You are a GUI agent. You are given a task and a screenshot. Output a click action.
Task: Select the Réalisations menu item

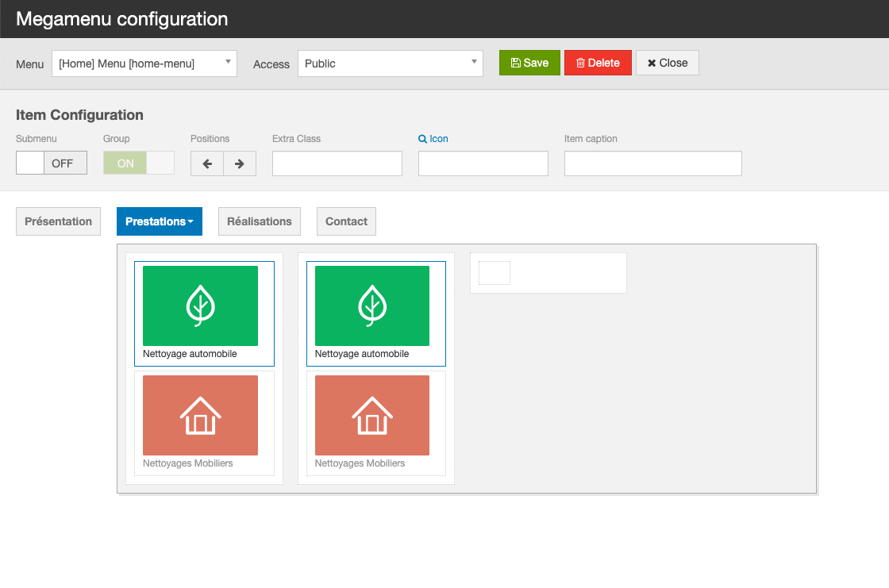(260, 221)
